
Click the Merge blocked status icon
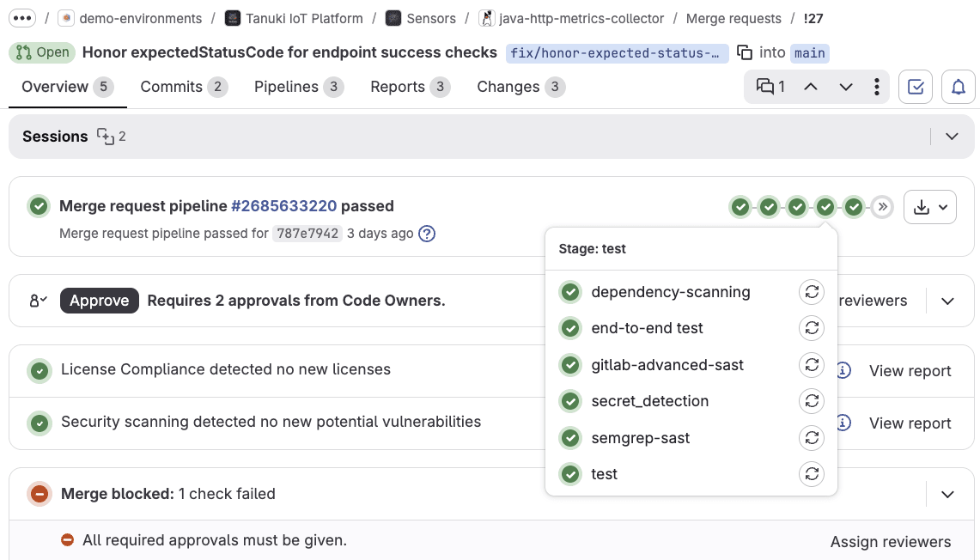pos(40,495)
